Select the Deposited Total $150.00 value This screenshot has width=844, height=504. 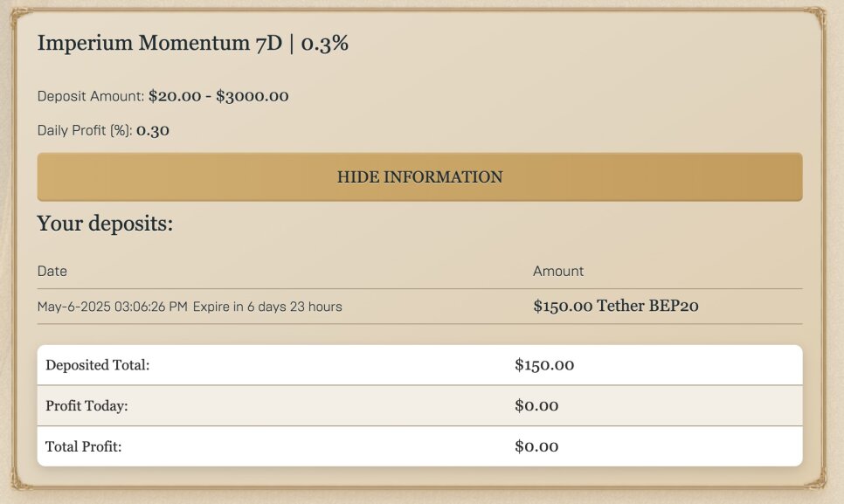pyautogui.click(x=544, y=365)
